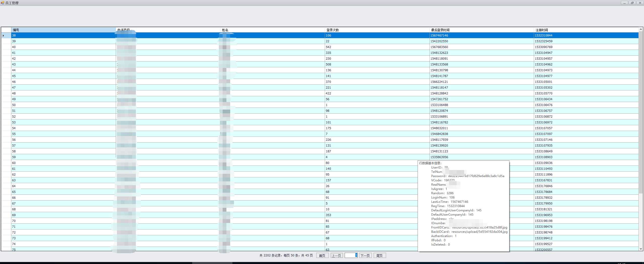Click last login time 1567467146
Image resolution: width=644 pixels, height=264 pixels.
[x=481, y=35]
